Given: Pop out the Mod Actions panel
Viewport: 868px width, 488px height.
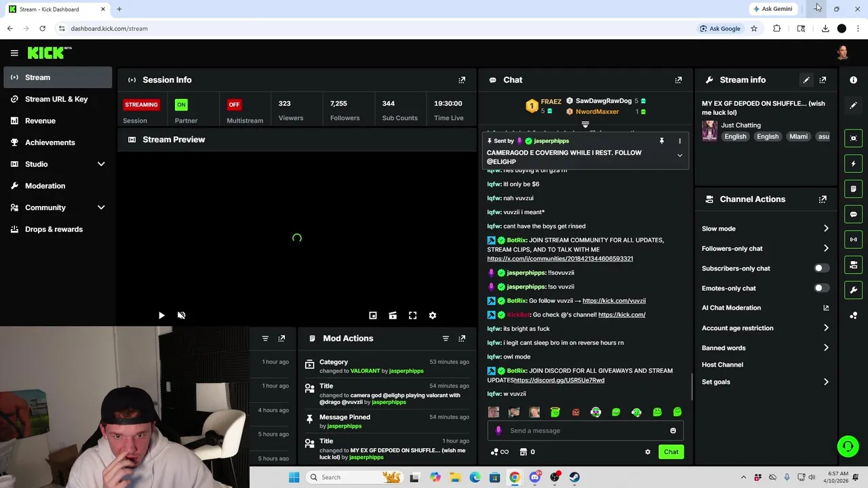Looking at the screenshot, I should [x=462, y=338].
